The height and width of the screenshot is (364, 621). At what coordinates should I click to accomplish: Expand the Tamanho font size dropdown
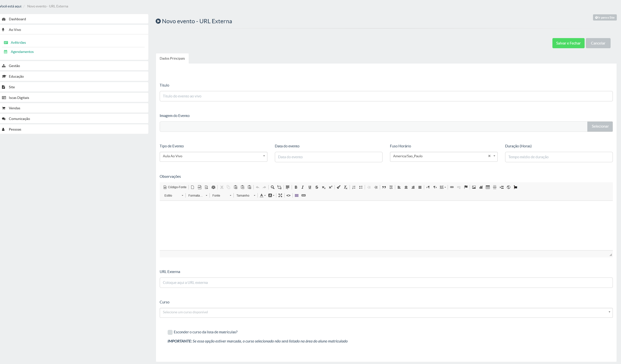point(246,195)
